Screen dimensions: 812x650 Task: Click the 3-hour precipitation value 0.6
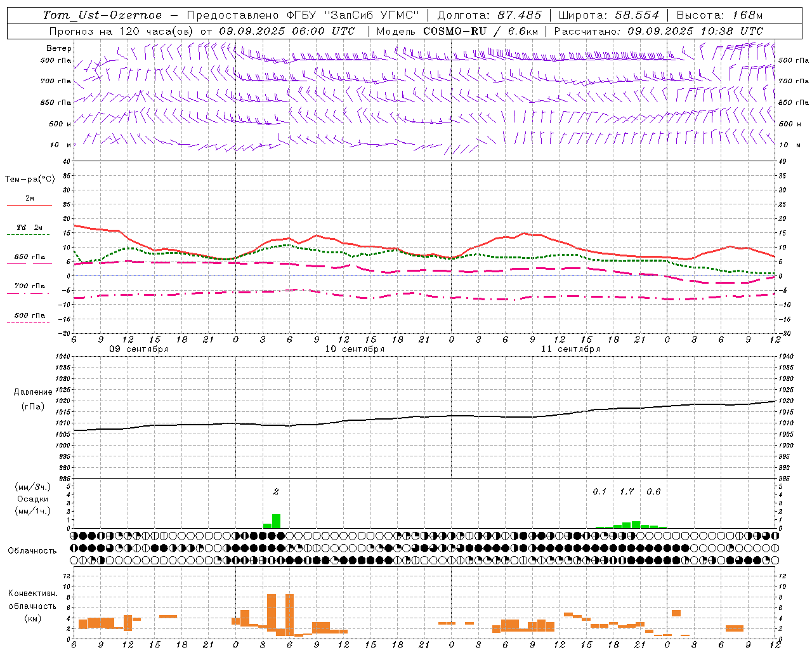653,492
